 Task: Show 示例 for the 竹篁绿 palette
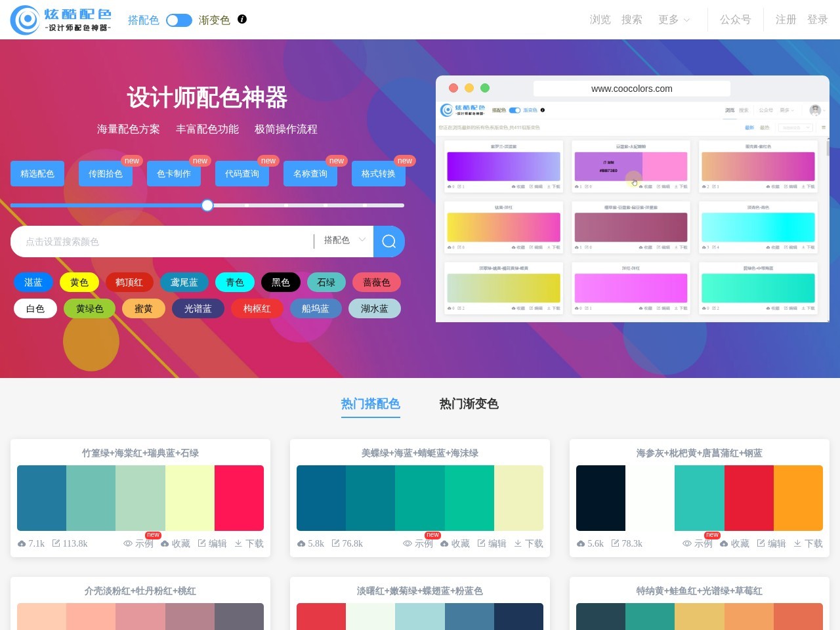pos(138,543)
